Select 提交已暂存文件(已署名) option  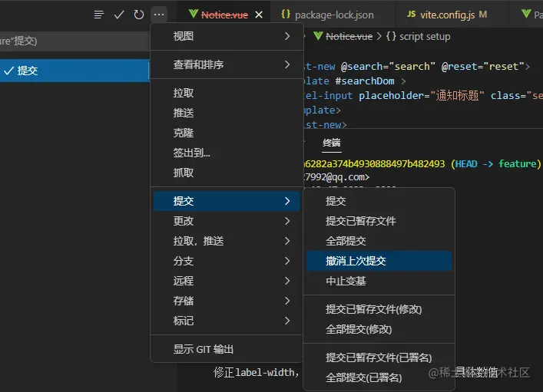coord(379,357)
